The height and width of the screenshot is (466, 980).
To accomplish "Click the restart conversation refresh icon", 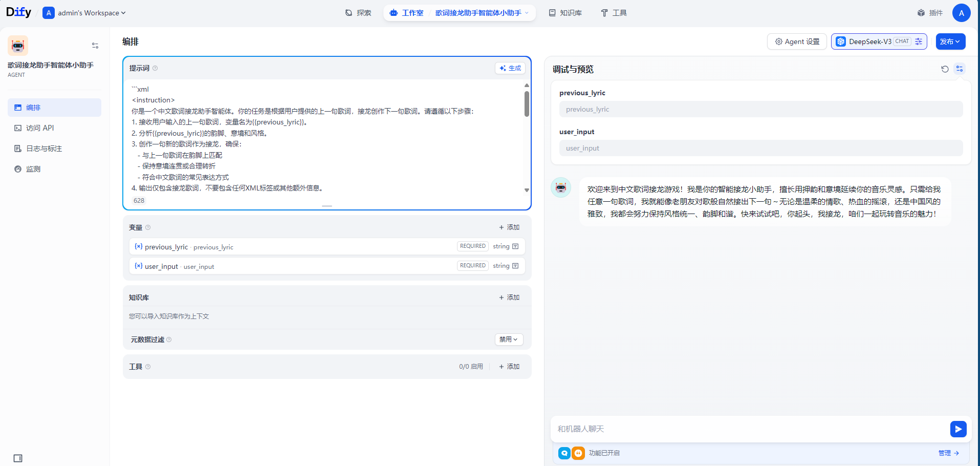I will [945, 69].
